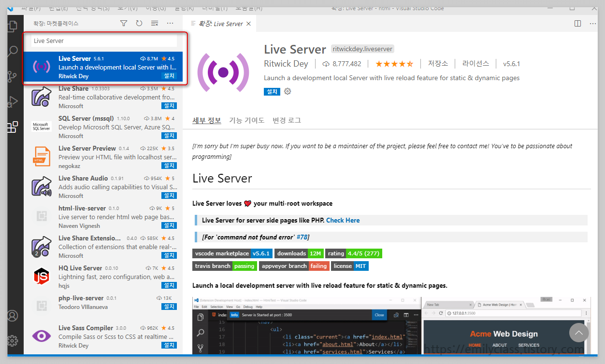Install SQL Server (mssql) extension
The height and width of the screenshot is (364, 605).
click(x=169, y=136)
